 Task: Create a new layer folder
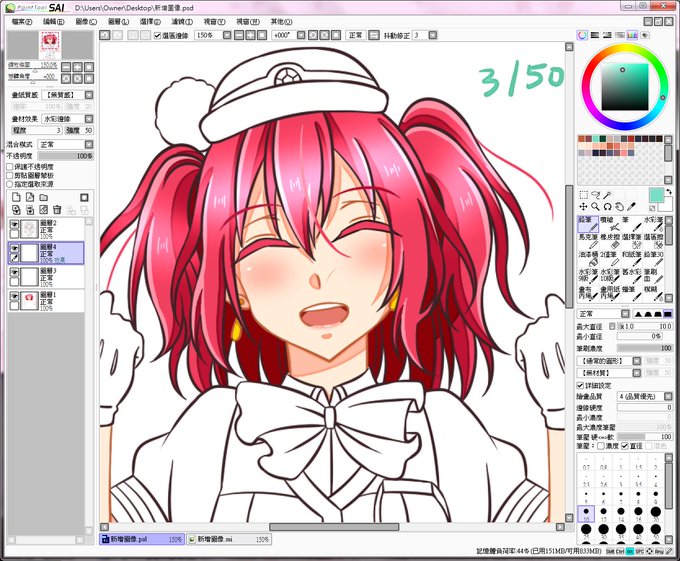click(x=43, y=197)
